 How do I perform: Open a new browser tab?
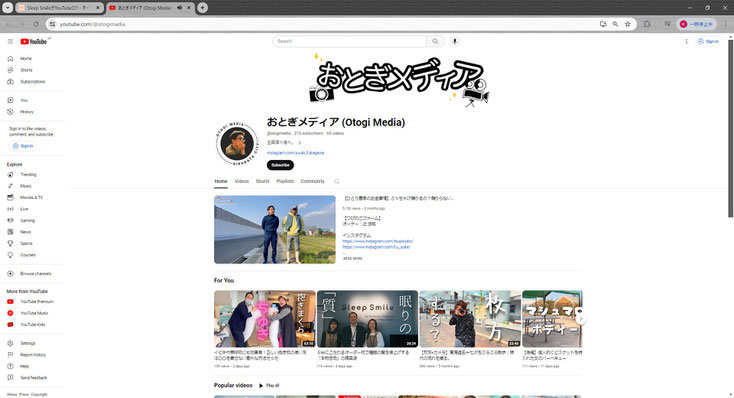click(202, 8)
